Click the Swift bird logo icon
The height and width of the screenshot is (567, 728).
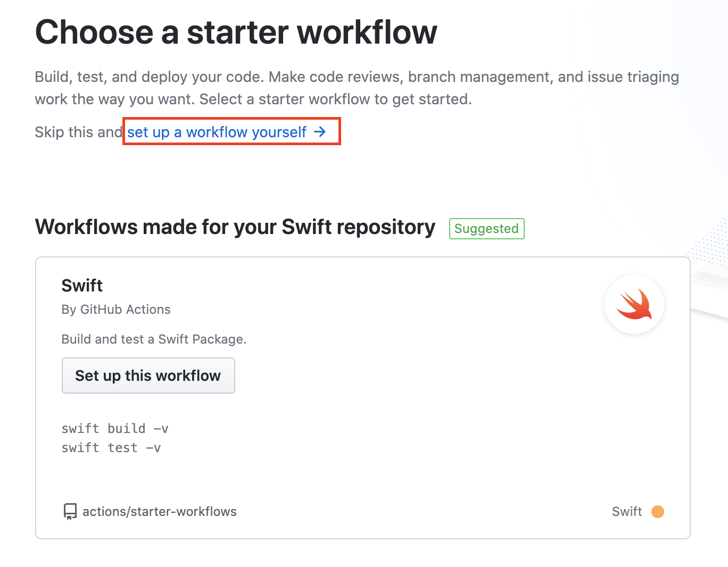634,304
